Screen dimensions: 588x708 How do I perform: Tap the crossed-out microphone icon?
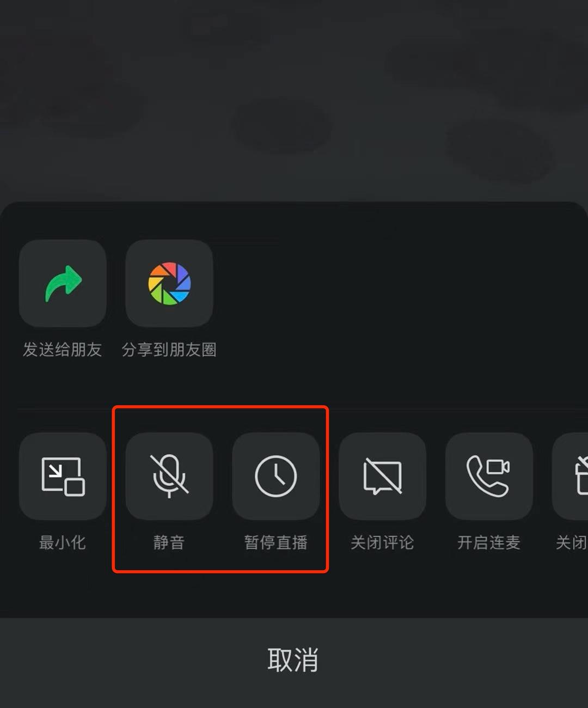[169, 477]
